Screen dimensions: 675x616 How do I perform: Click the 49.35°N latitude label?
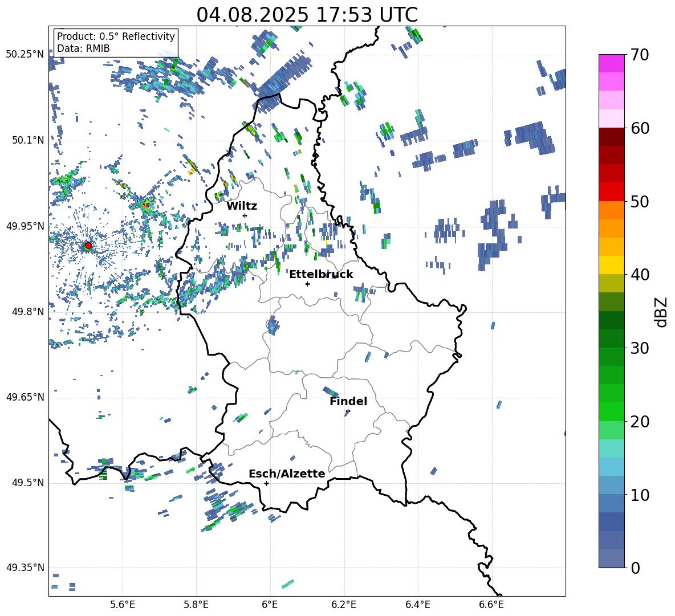tap(25, 568)
